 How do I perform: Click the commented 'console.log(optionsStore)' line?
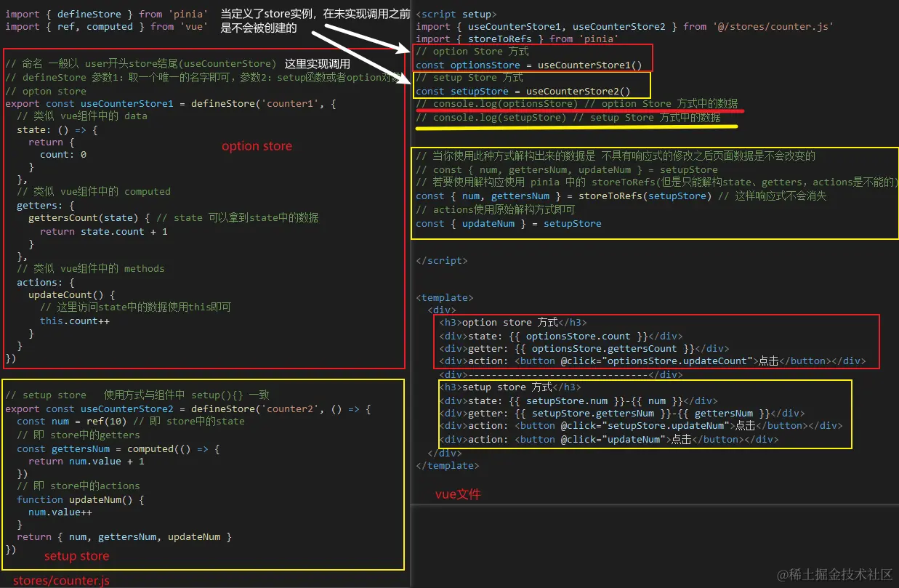[577, 104]
